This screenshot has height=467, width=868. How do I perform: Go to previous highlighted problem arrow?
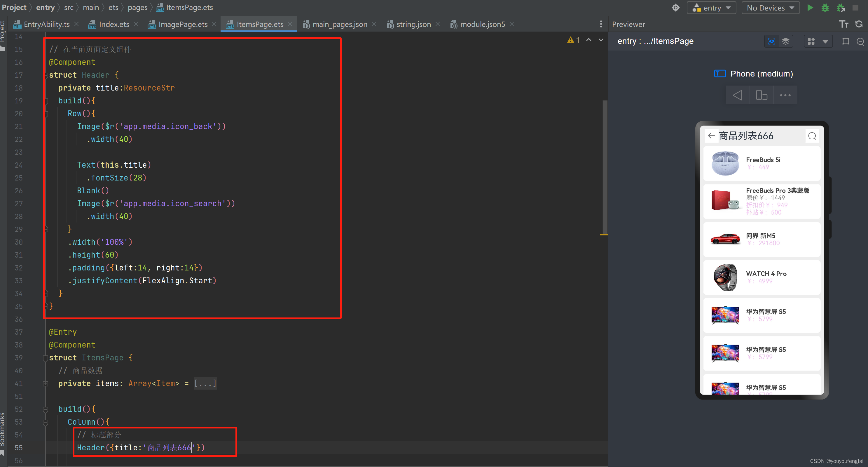point(589,40)
